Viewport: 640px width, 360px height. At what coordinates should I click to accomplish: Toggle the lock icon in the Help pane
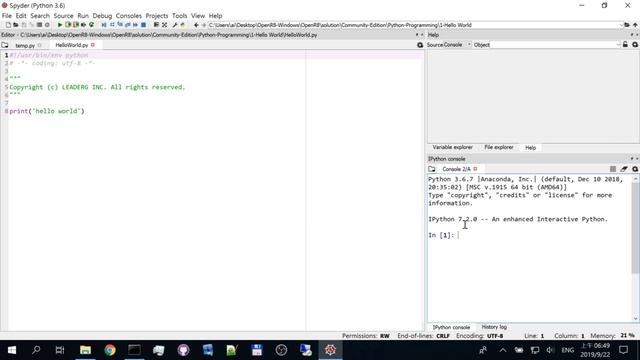(625, 44)
